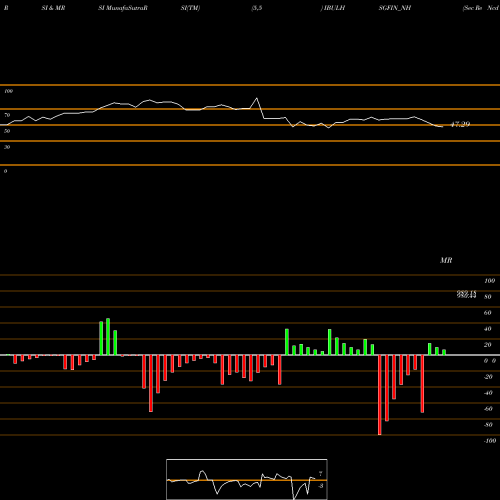Click the 'SI & MR' header label
Screen dimensions: 500x500
[53, 8]
